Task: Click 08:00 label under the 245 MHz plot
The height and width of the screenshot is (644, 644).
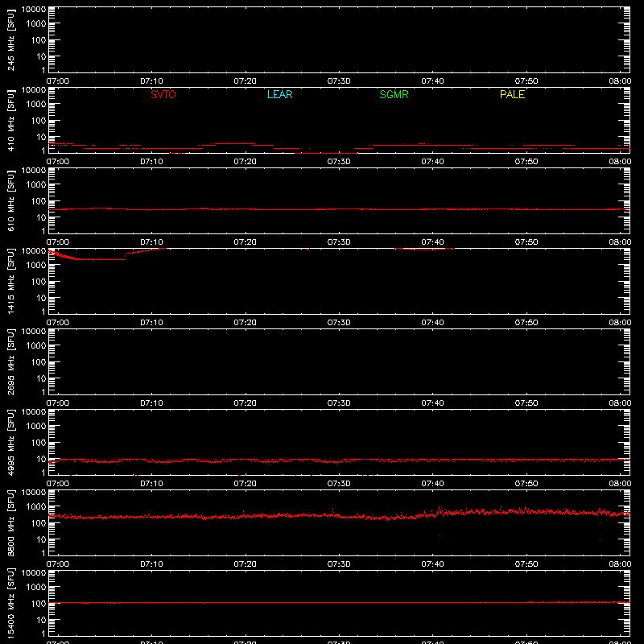Action: point(620,81)
